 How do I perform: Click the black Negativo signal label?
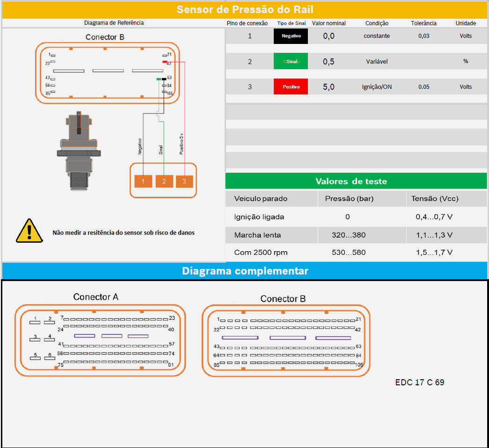(x=291, y=36)
